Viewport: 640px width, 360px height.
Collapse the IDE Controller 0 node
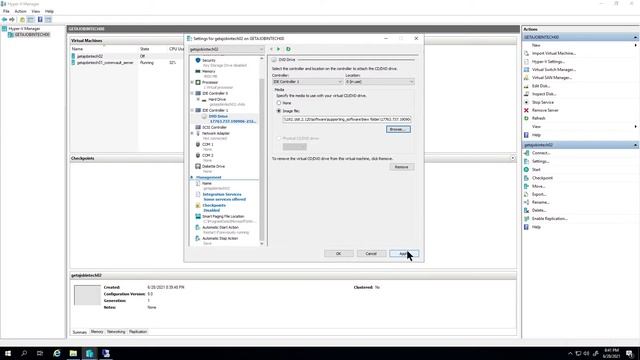[192, 93]
